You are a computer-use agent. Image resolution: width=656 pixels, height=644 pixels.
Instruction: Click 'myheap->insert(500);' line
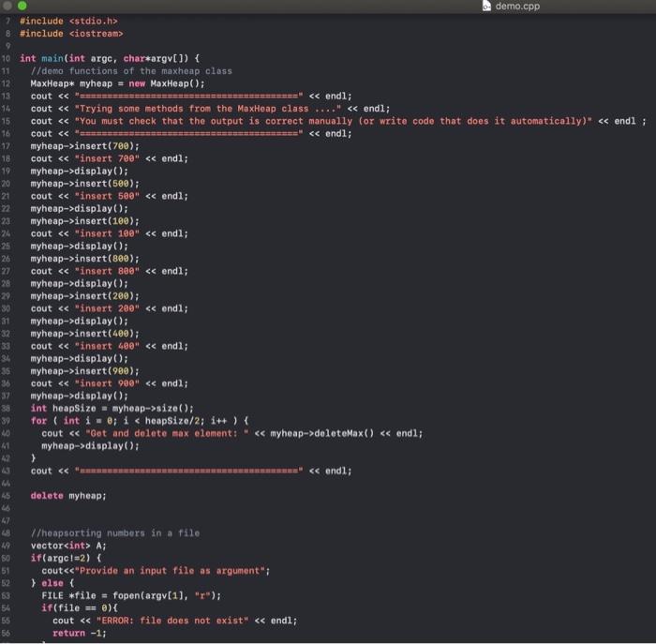click(x=84, y=184)
